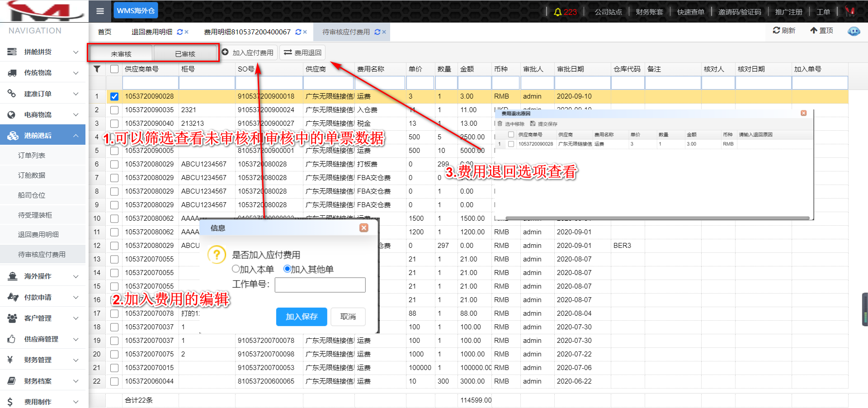Click the table filter funnel icon
The height and width of the screenshot is (408, 868).
[x=97, y=69]
